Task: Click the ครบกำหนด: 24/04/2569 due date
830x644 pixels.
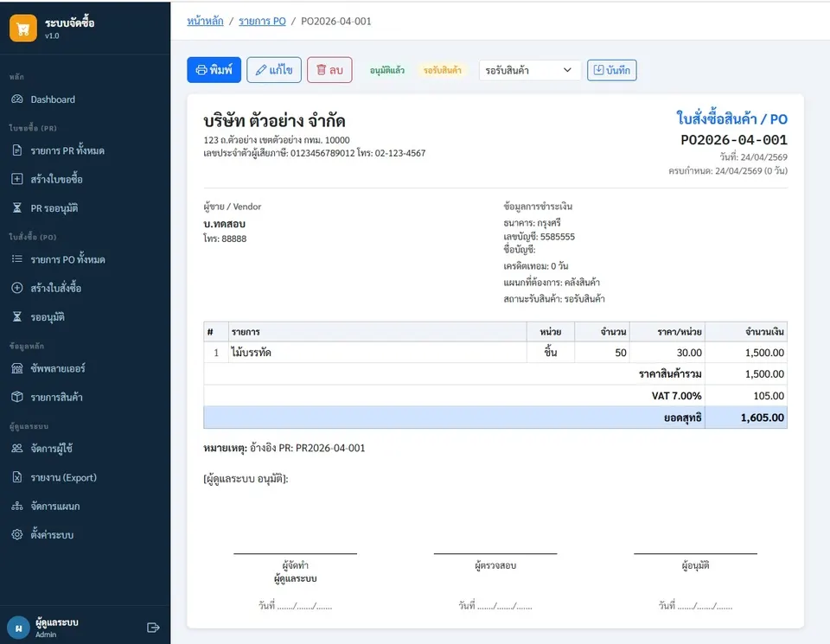Action: (728, 171)
